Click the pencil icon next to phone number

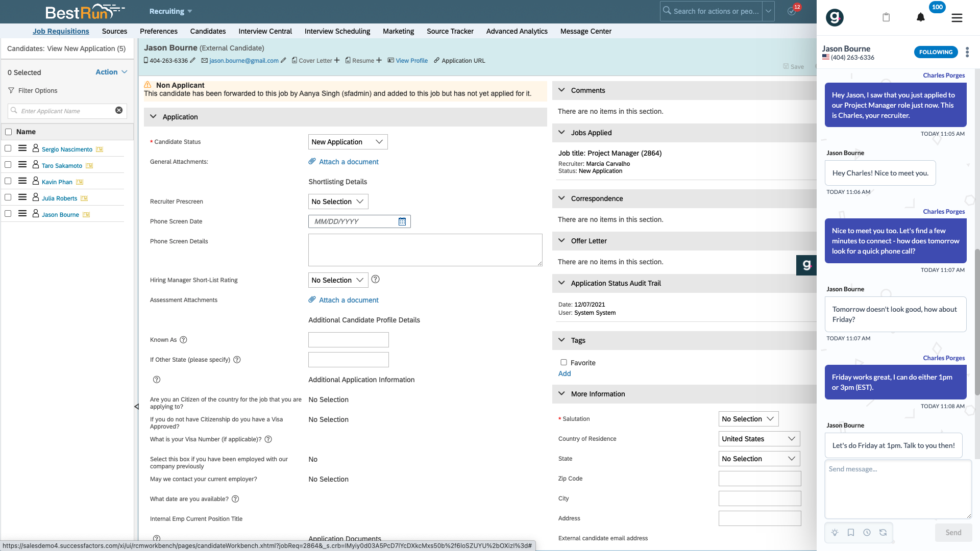[192, 60]
